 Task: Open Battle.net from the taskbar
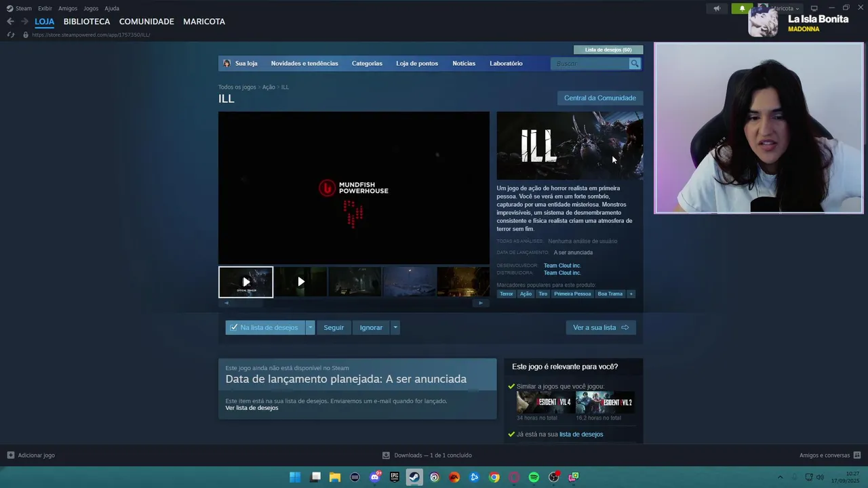click(474, 477)
